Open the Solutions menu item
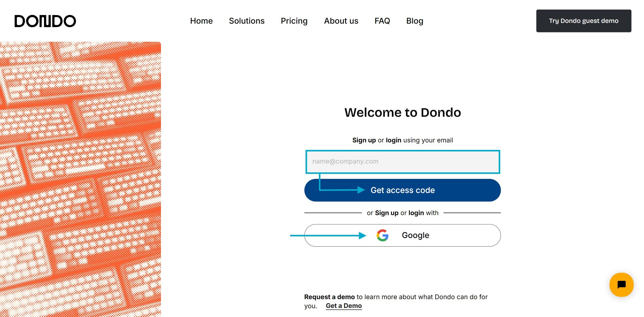Screen dimensions: 644x317 (x=247, y=21)
